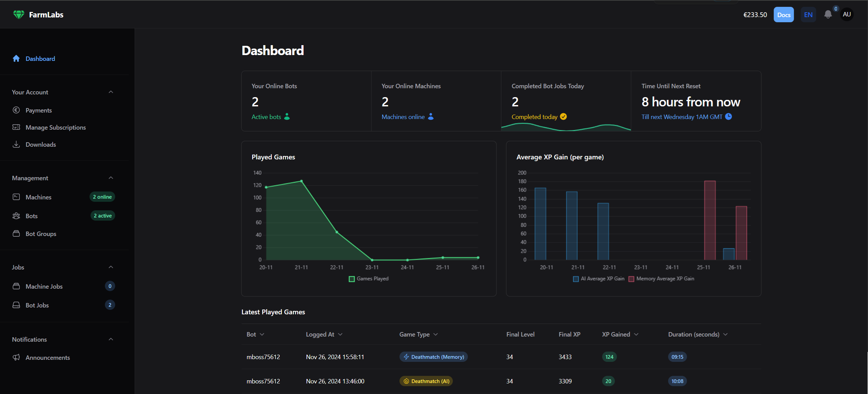The width and height of the screenshot is (868, 394).
Task: Click the Bot Groups box icon
Action: pyautogui.click(x=16, y=234)
